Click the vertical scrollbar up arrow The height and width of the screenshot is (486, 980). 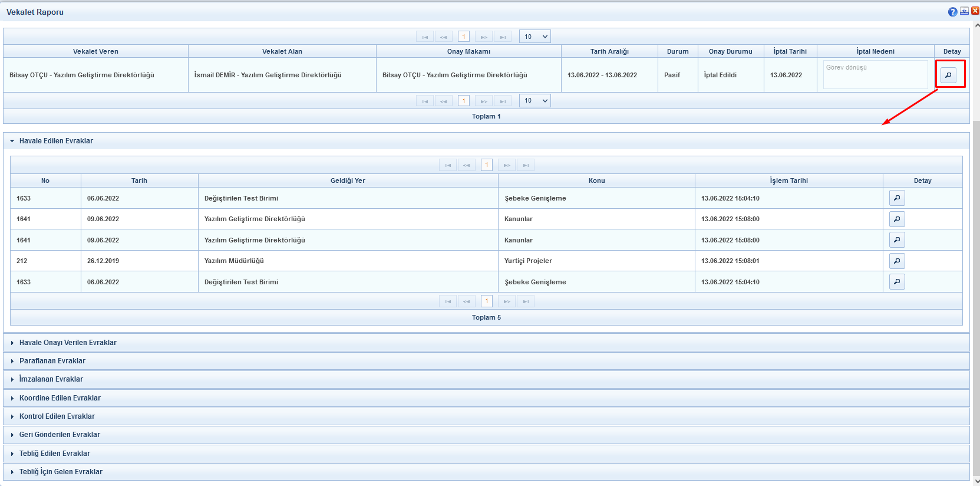click(x=976, y=25)
